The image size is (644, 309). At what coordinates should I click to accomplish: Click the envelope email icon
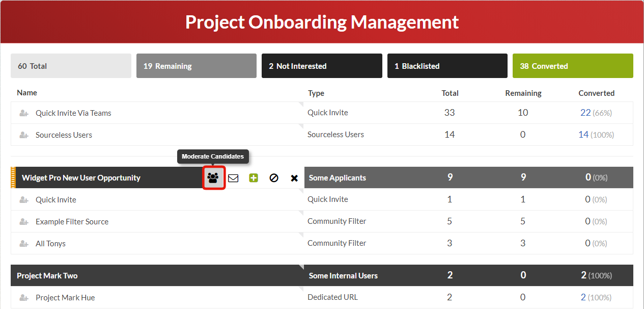(x=233, y=178)
